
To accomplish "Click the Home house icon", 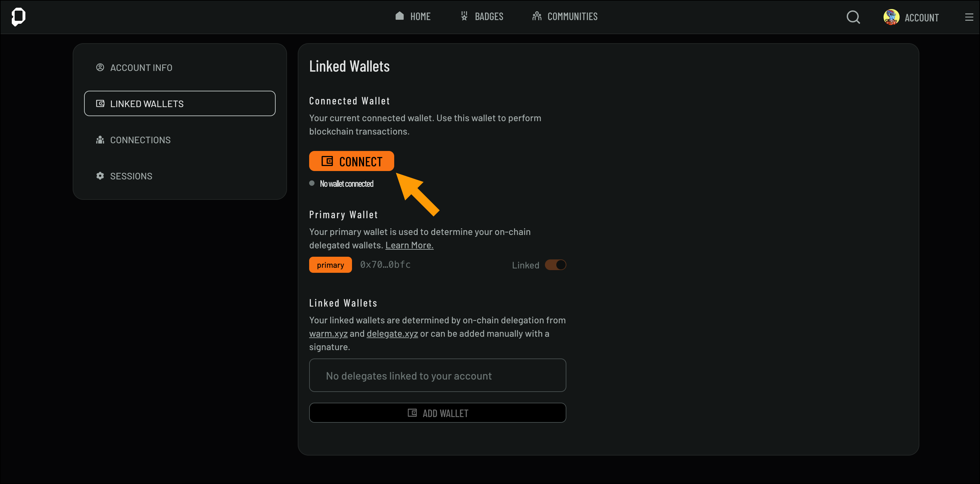I will coord(399,16).
